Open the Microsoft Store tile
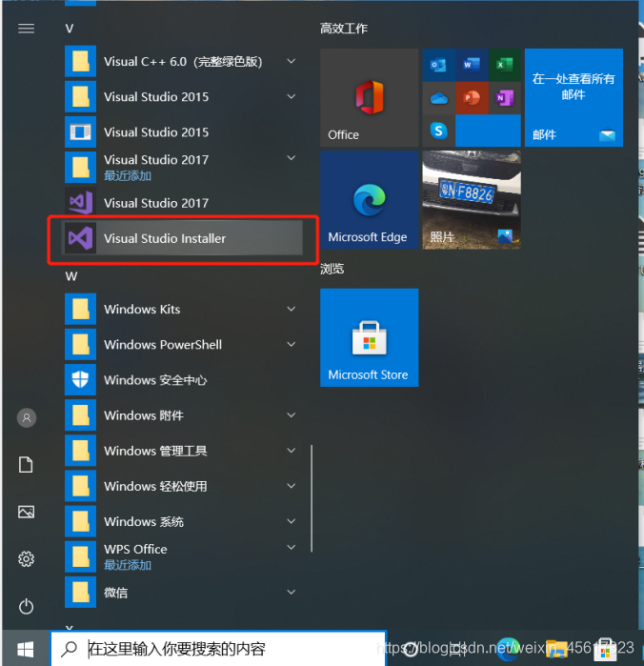Screen dimensions: 644x666 (x=369, y=337)
